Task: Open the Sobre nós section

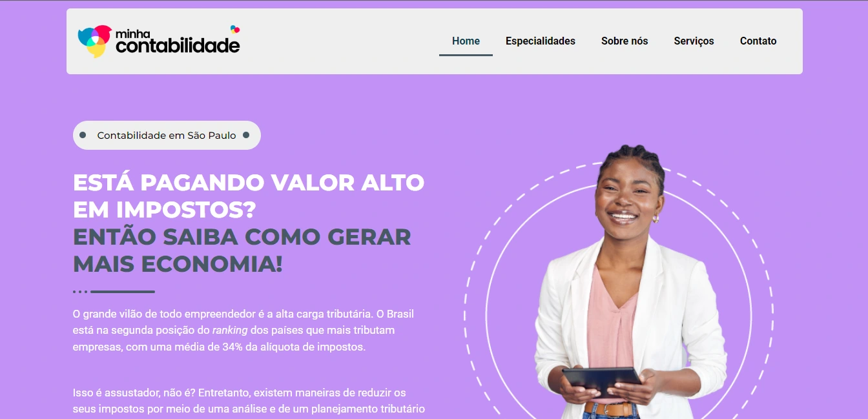Action: click(625, 41)
